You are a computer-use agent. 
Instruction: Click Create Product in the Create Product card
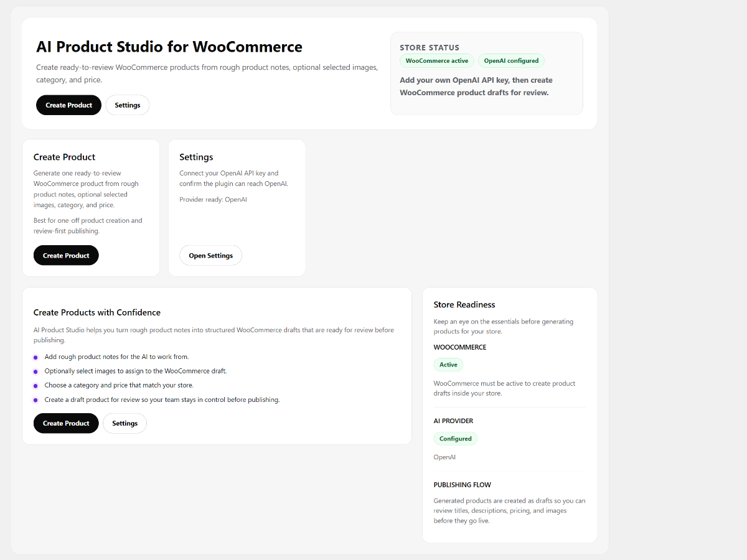[x=66, y=256]
